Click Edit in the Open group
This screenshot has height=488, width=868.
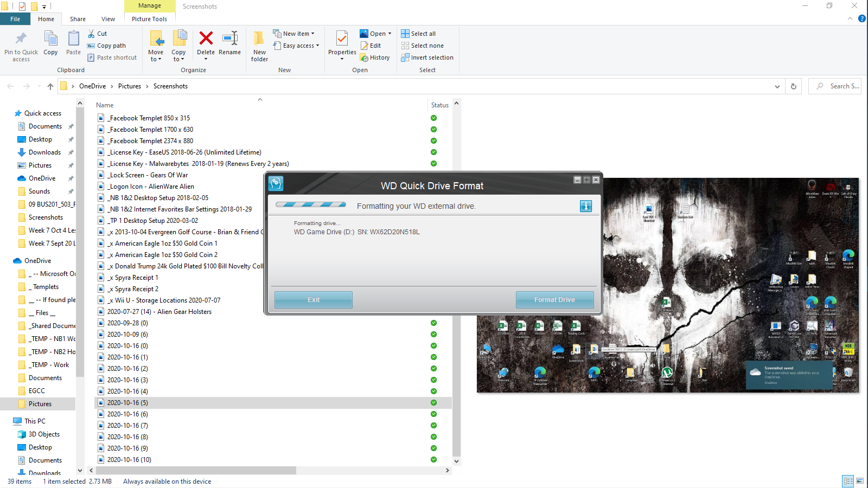click(371, 46)
